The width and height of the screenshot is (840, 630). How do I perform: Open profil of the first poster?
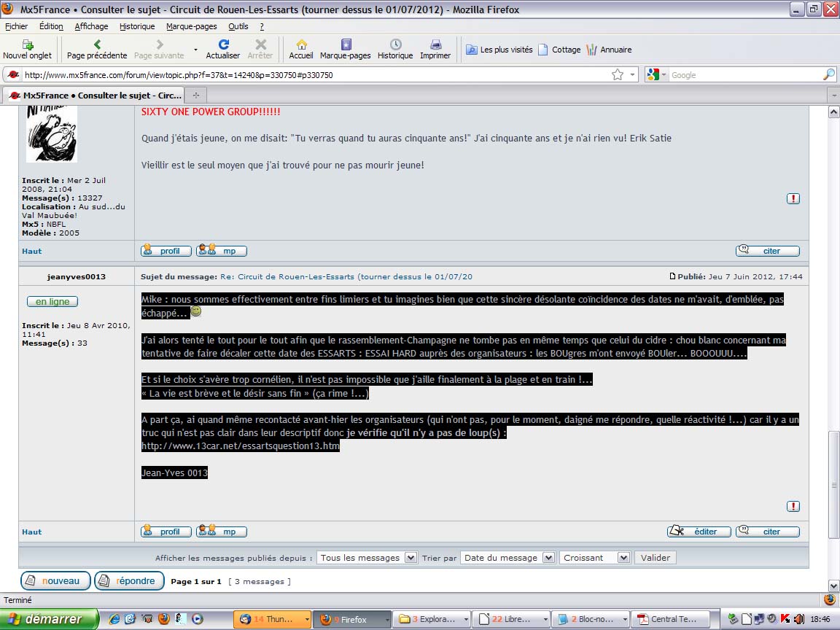(166, 251)
